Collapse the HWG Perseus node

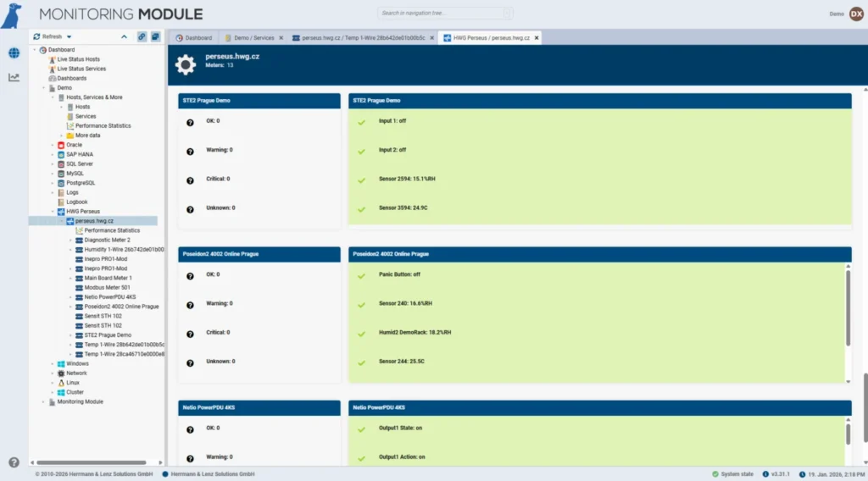click(x=53, y=212)
